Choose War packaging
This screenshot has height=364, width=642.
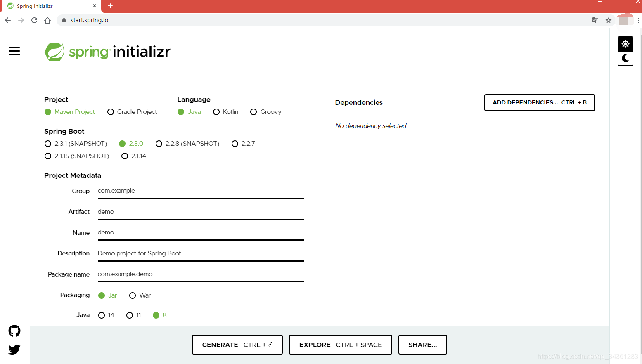coord(140,295)
